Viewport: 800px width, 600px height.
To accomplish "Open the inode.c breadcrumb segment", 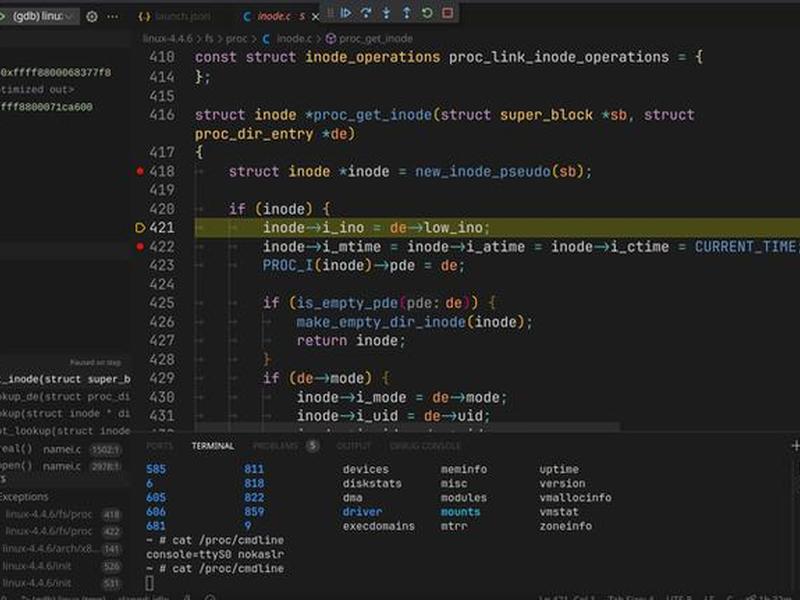I will 287,39.
